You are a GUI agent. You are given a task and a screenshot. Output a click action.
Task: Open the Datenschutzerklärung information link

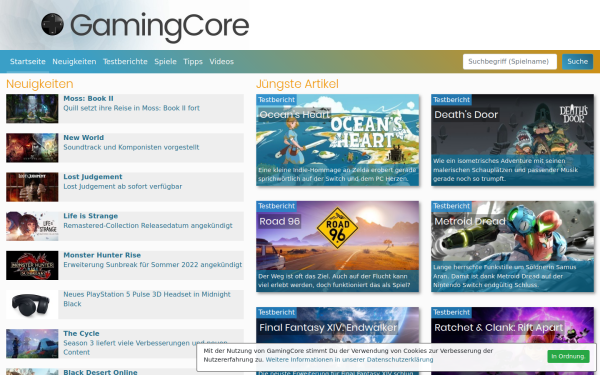pos(349,360)
